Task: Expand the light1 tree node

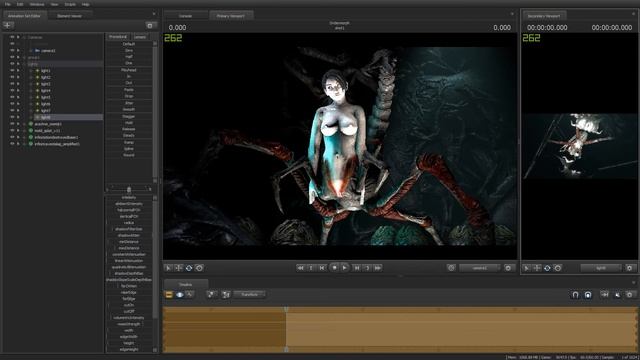Action: (x=31, y=71)
